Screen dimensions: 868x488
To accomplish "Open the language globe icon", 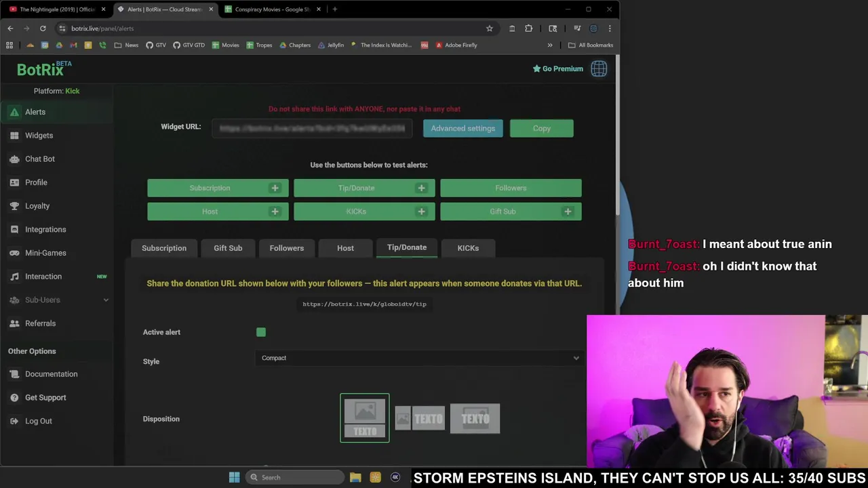I will tap(599, 68).
